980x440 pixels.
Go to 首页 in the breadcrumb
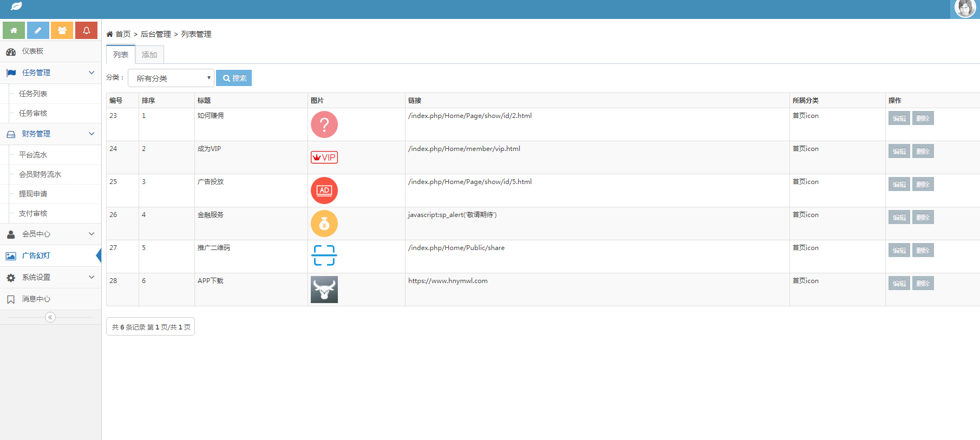pyautogui.click(x=123, y=34)
